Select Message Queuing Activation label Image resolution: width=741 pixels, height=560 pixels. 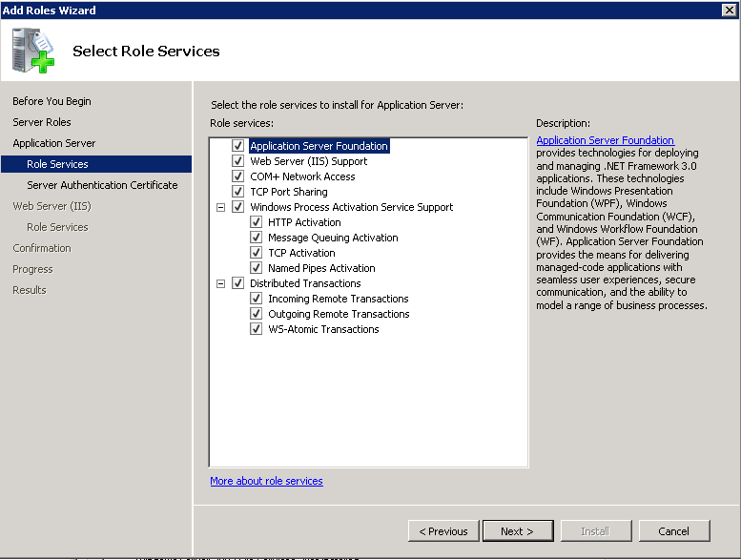click(x=333, y=238)
